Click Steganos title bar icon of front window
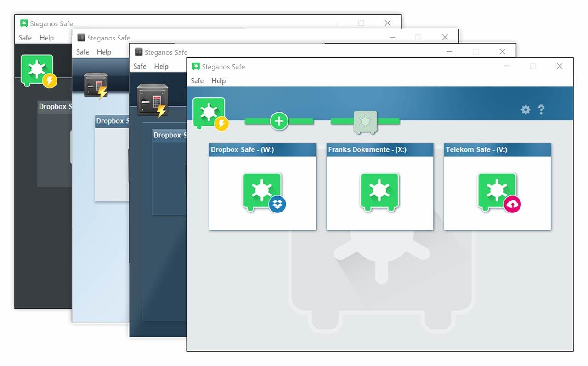Screen dimensions: 588x366 (196, 66)
